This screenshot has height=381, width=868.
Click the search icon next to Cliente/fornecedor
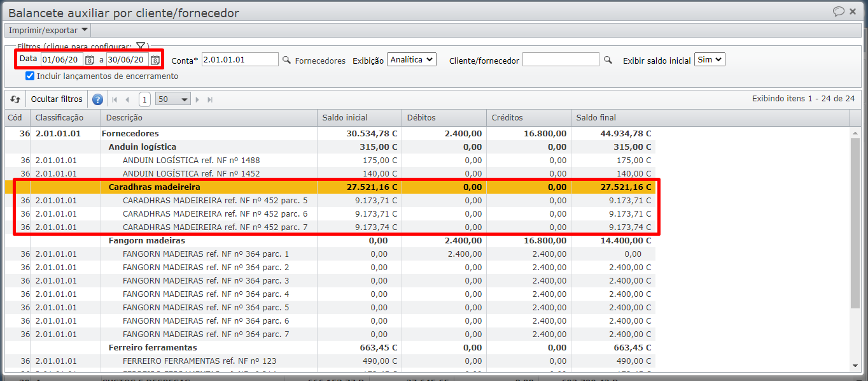click(x=608, y=60)
